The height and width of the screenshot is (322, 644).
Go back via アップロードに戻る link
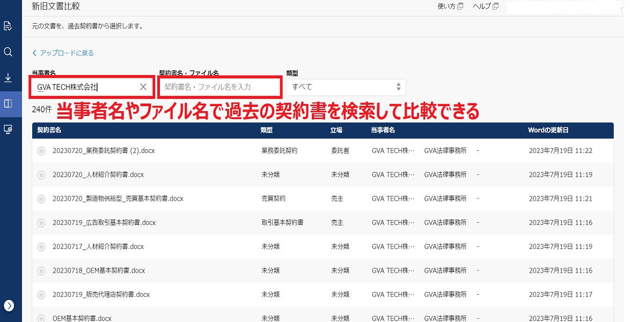click(x=63, y=53)
